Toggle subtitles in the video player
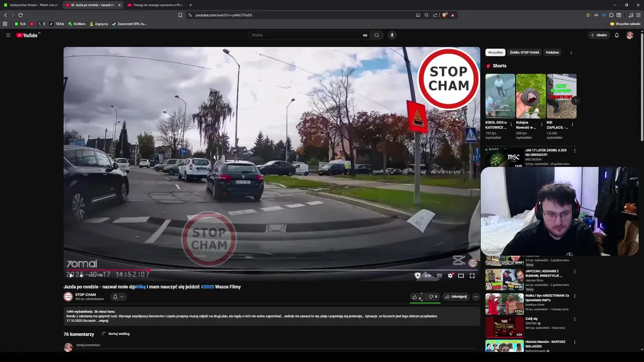644x362 pixels. (x=439, y=276)
